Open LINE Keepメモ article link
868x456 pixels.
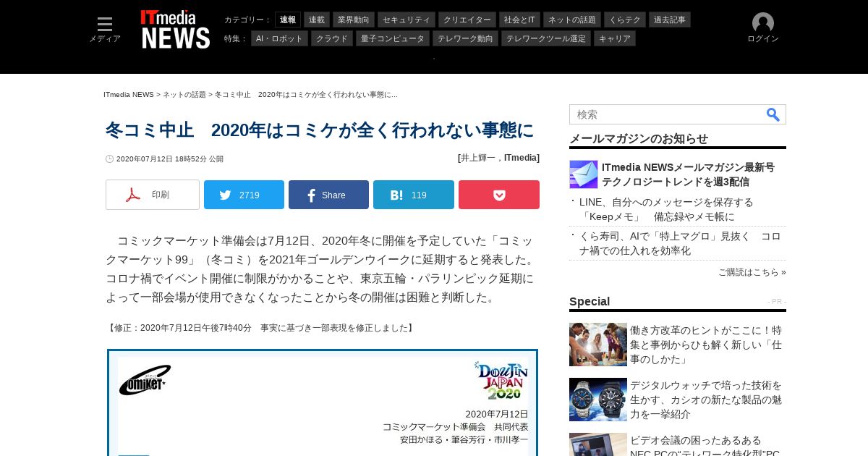666,209
